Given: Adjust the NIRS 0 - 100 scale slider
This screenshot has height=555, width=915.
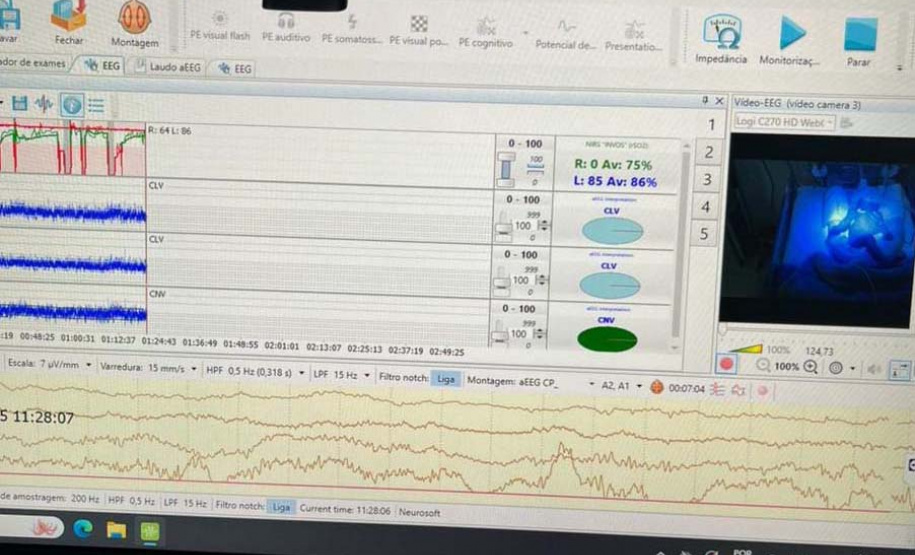Looking at the screenshot, I should [505, 169].
